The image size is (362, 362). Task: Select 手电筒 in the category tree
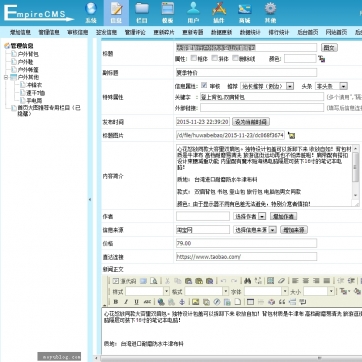click(x=34, y=100)
